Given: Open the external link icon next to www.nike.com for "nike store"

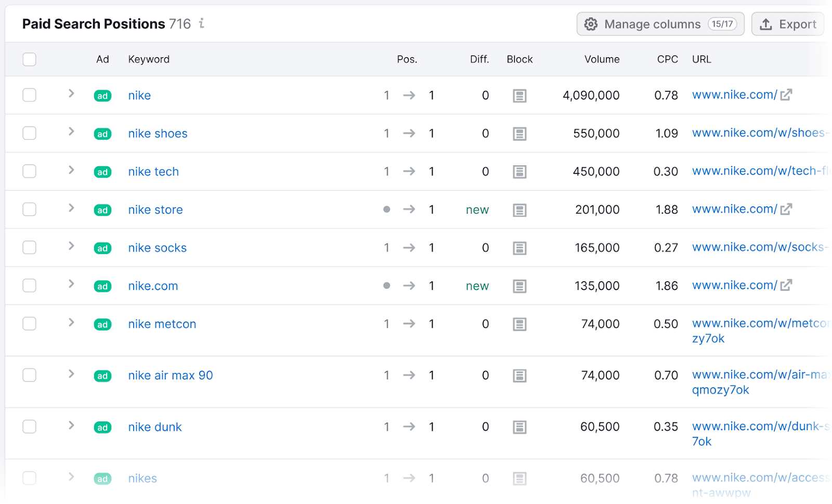Looking at the screenshot, I should (x=787, y=209).
